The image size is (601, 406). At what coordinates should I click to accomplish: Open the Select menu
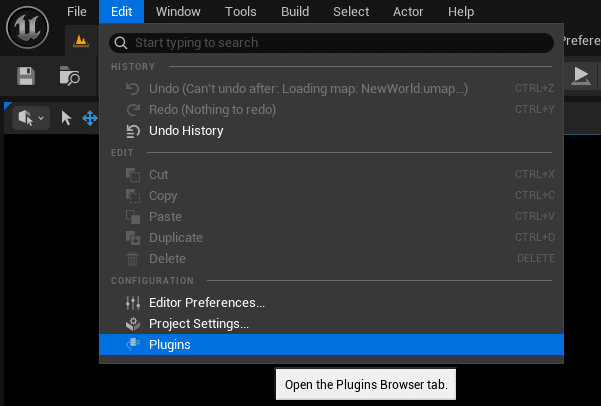(x=351, y=12)
